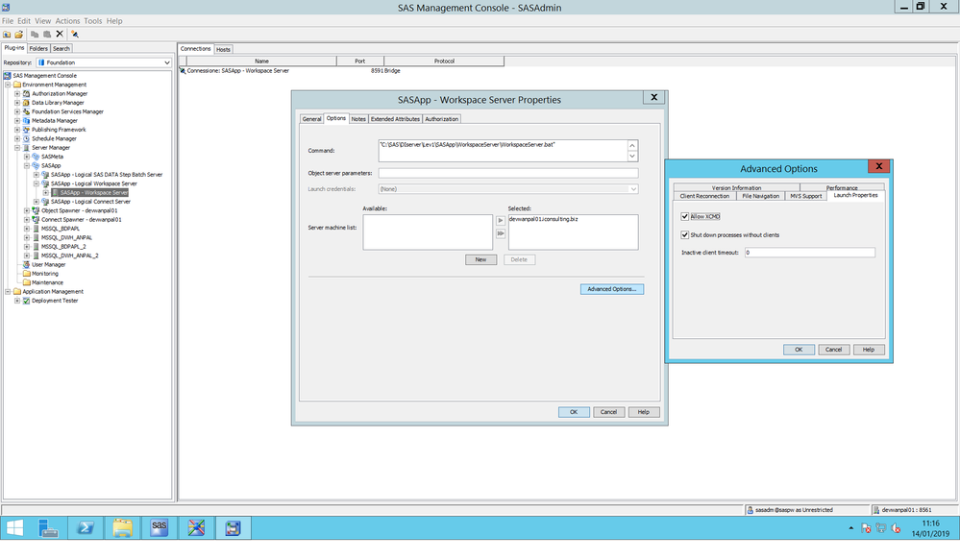960x560 pixels.
Task: Open the Tools menu
Action: 93,21
